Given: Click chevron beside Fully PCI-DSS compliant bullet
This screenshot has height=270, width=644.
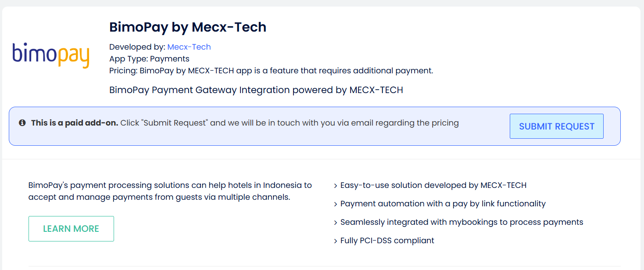Looking at the screenshot, I should click(x=336, y=241).
